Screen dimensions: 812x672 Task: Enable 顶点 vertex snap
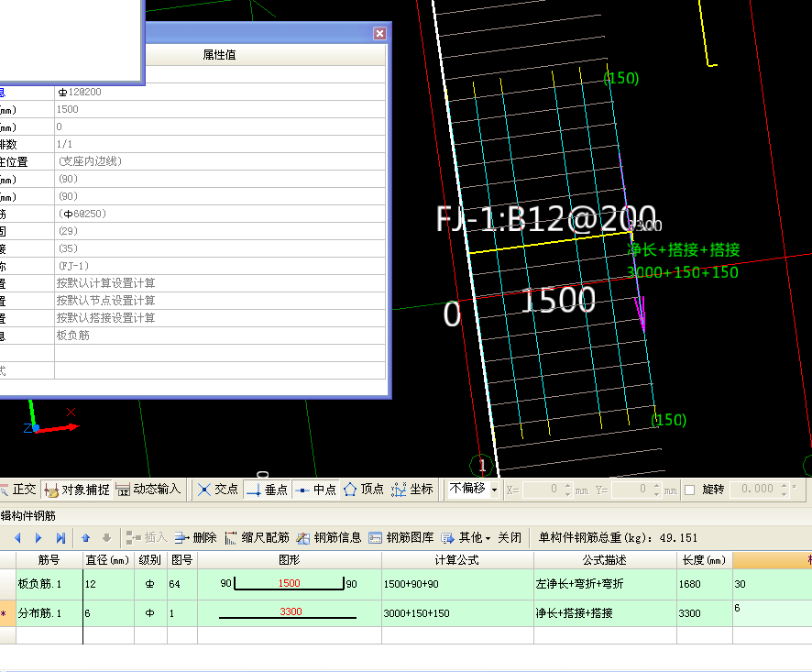364,490
